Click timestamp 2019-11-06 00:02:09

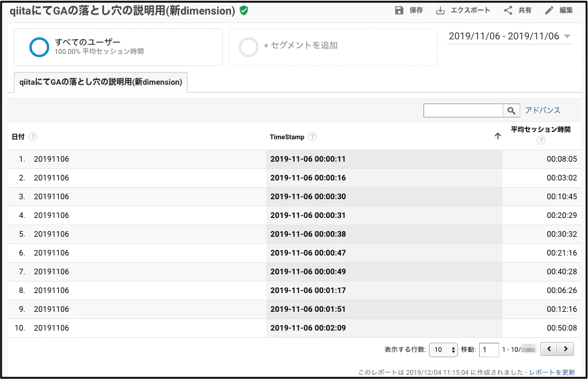coord(308,328)
